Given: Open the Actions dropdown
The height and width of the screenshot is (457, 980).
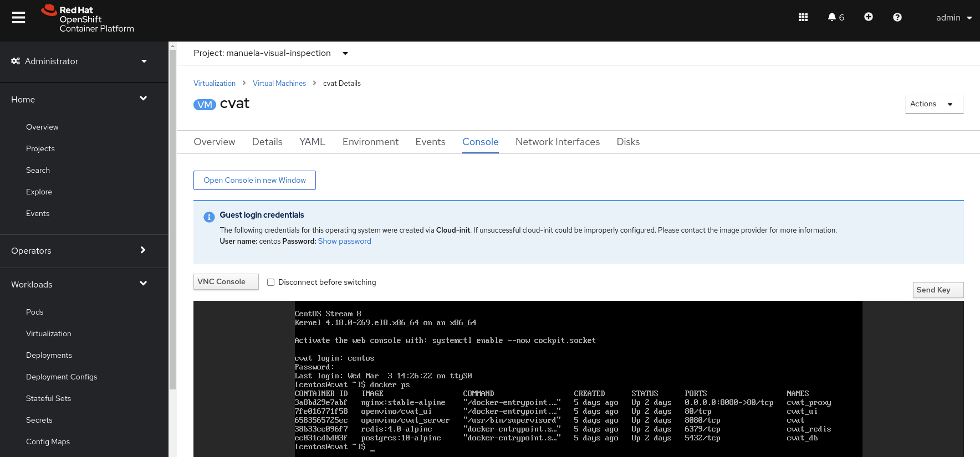Looking at the screenshot, I should click(x=934, y=104).
